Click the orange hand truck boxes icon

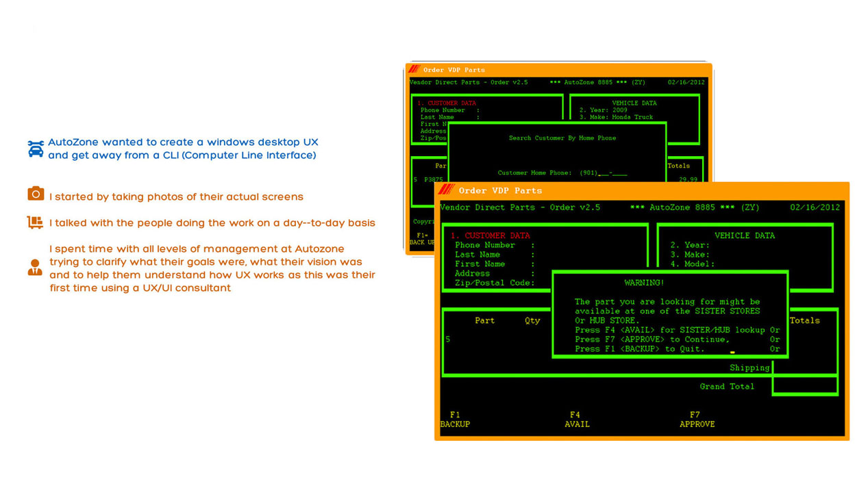pyautogui.click(x=35, y=222)
